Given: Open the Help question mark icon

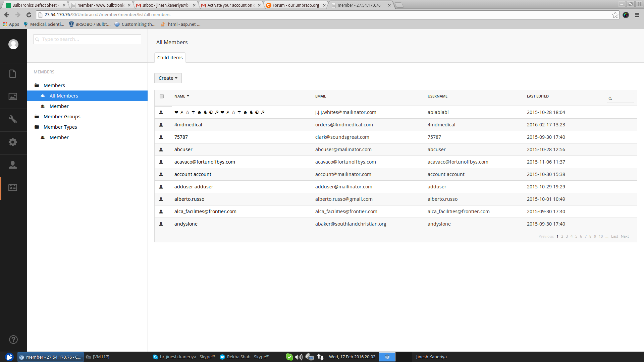Looking at the screenshot, I should tap(13, 340).
